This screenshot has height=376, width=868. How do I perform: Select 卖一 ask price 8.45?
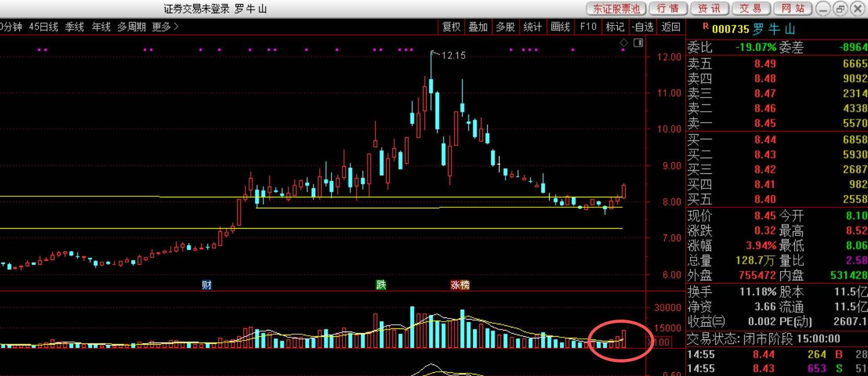click(x=765, y=123)
